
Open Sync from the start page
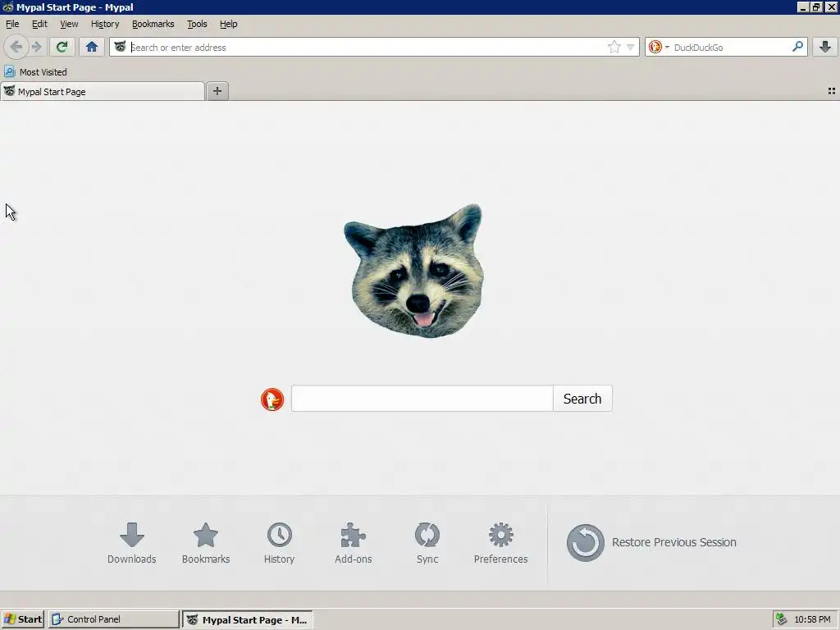427,543
